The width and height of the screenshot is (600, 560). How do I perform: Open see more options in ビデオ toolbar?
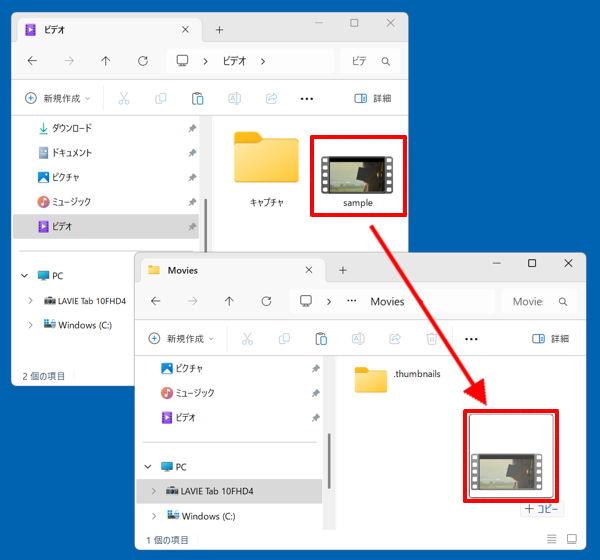(x=307, y=99)
